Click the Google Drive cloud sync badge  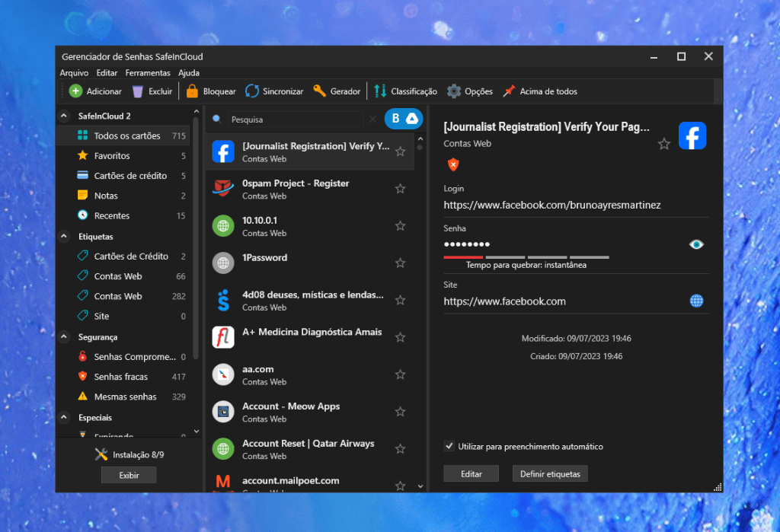(412, 118)
